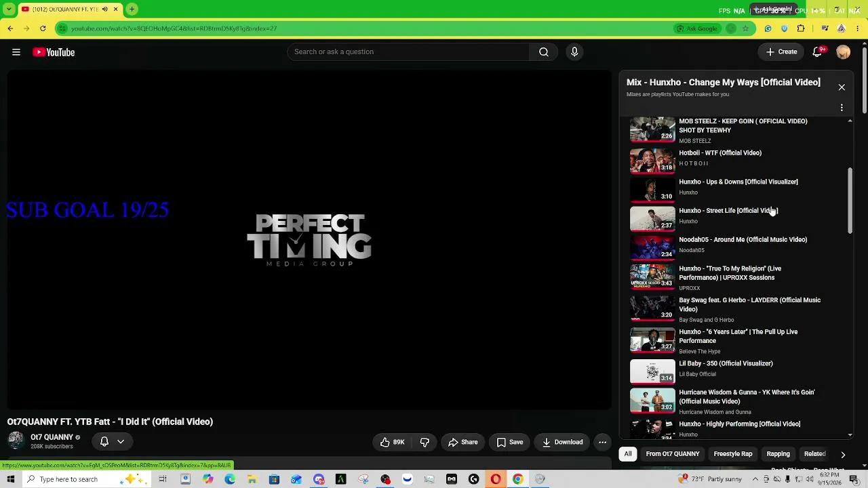Open the tab search dropdown arrow
868x488 pixels.
9,9
